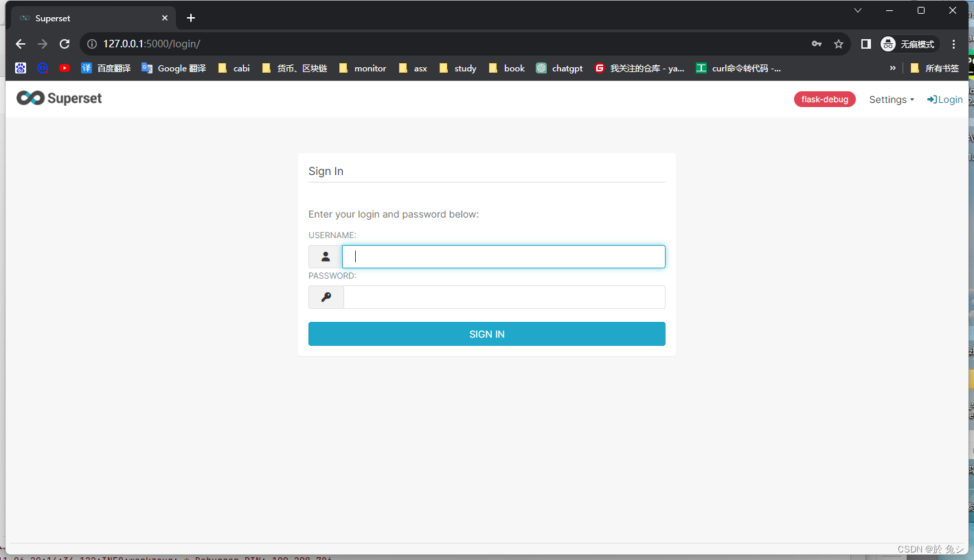The image size is (974, 560).
Task: Click the flask-debug badge
Action: point(825,100)
